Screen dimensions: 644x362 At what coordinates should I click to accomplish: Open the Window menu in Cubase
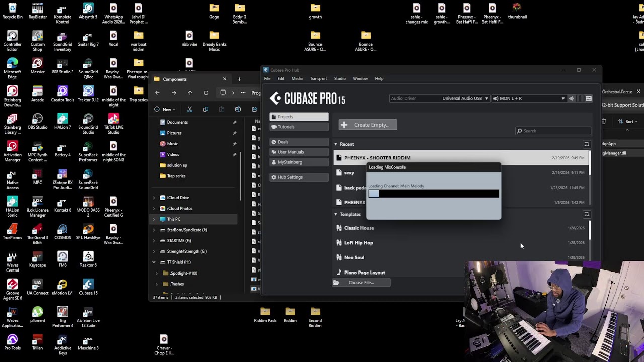(360, 79)
